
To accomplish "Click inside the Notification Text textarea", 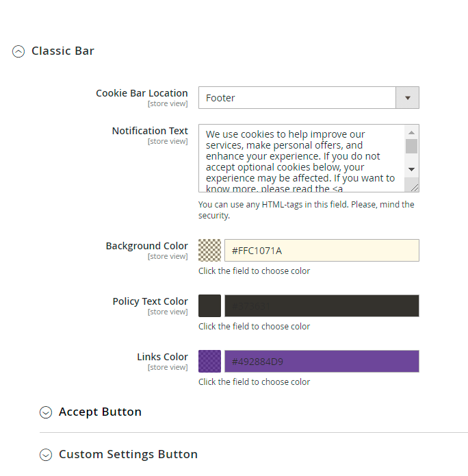I will coord(301,158).
